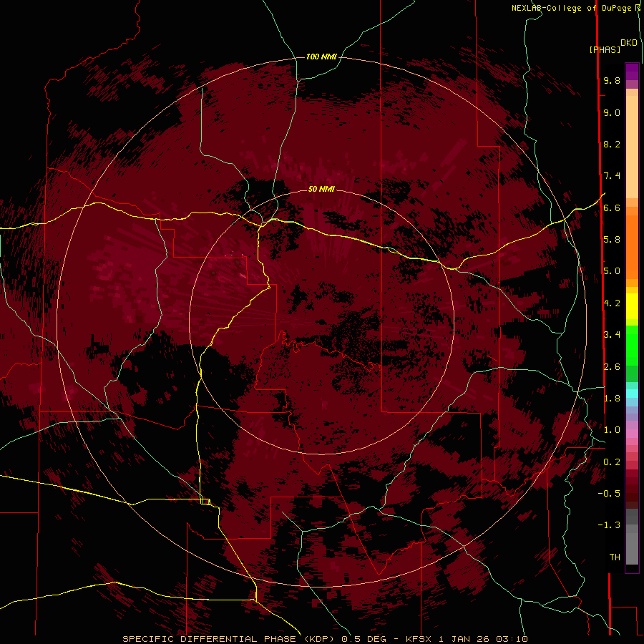The width and height of the screenshot is (644, 644).
Task: Click the "NEXLAB-College of DuPage" header text
Action: click(571, 8)
